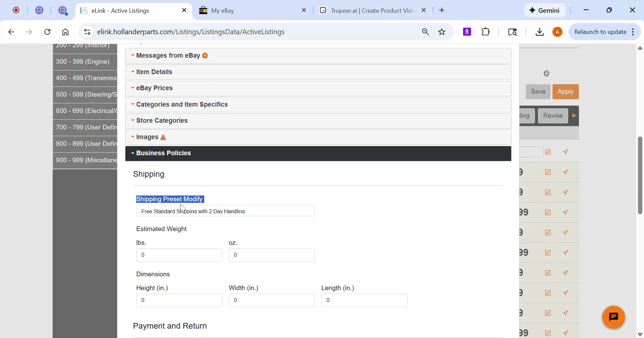
Task: Click the browser home icon
Action: 65,32
